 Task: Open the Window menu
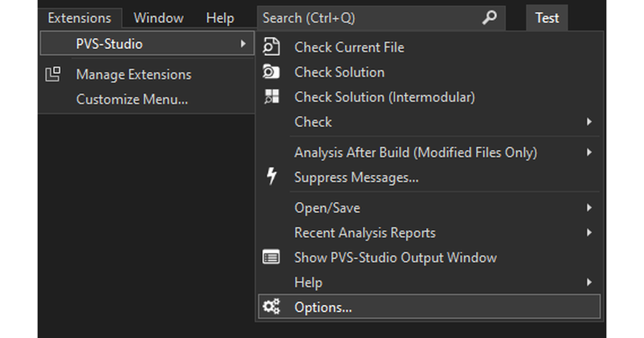click(x=158, y=18)
